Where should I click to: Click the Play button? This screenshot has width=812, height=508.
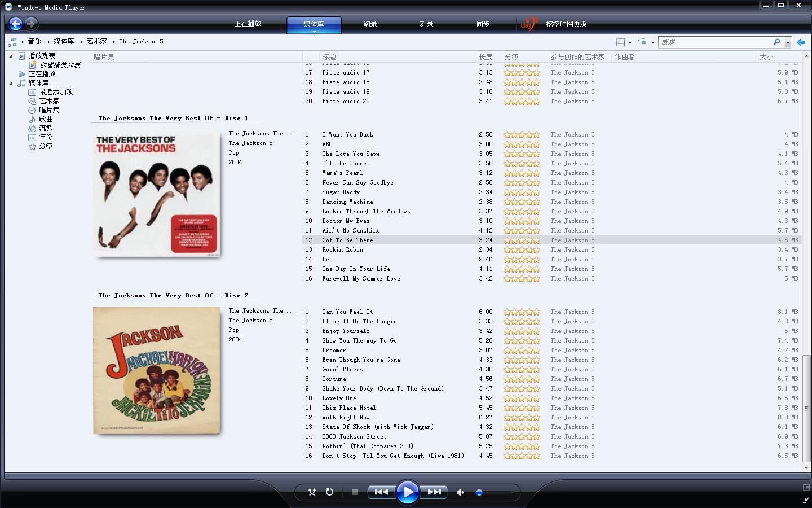pos(407,492)
